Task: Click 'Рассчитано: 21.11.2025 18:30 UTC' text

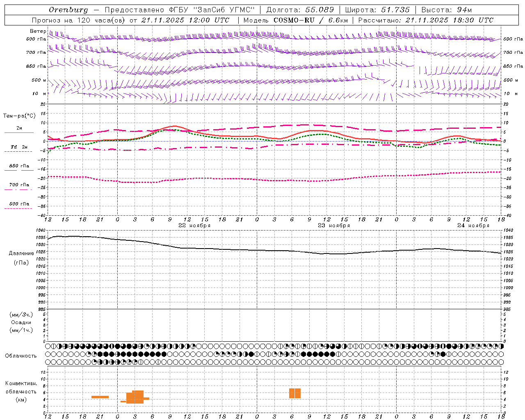Action: [x=426, y=20]
